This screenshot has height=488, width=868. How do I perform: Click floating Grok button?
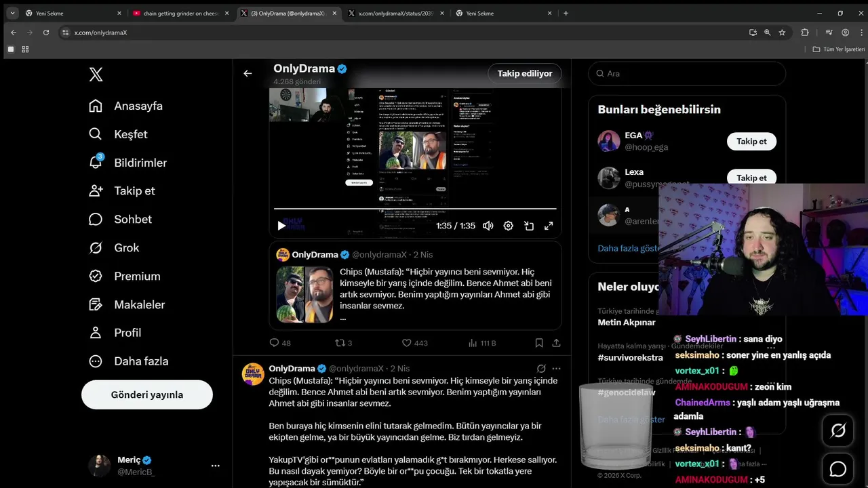(x=838, y=430)
